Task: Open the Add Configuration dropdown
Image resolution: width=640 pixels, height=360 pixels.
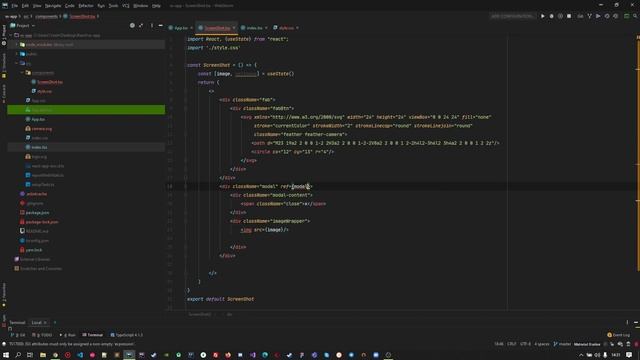Action: click(512, 16)
